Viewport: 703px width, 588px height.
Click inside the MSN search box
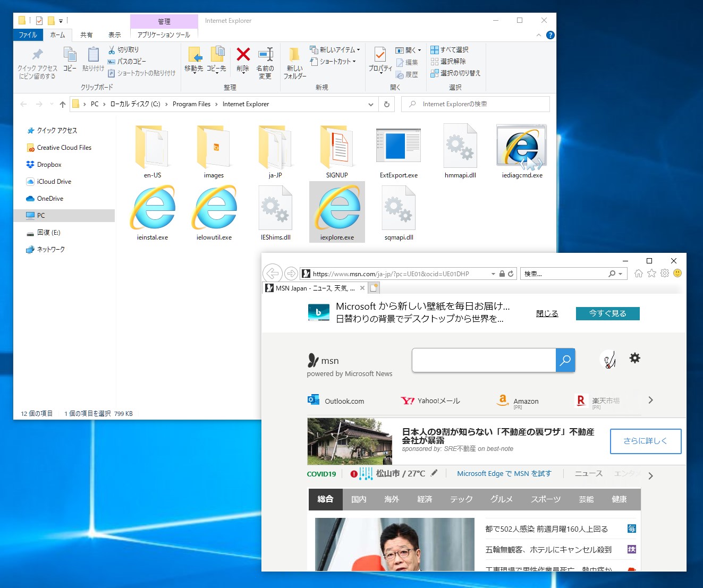(484, 360)
